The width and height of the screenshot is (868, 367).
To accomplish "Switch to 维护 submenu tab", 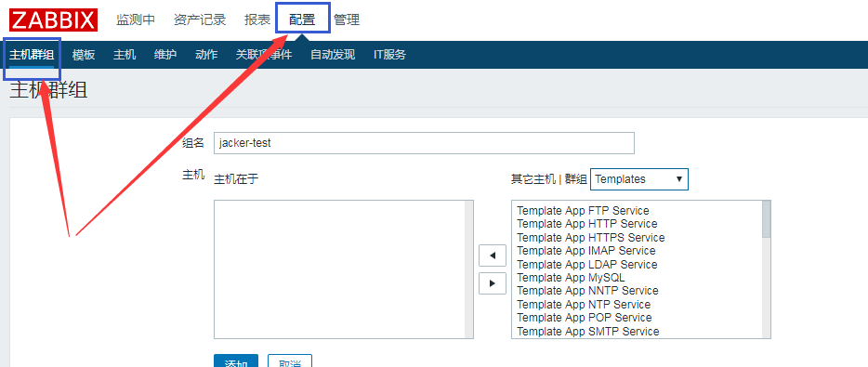I will point(165,55).
